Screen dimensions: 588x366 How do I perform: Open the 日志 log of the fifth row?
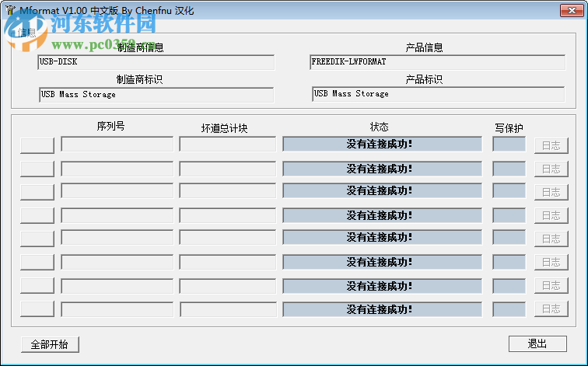click(551, 239)
